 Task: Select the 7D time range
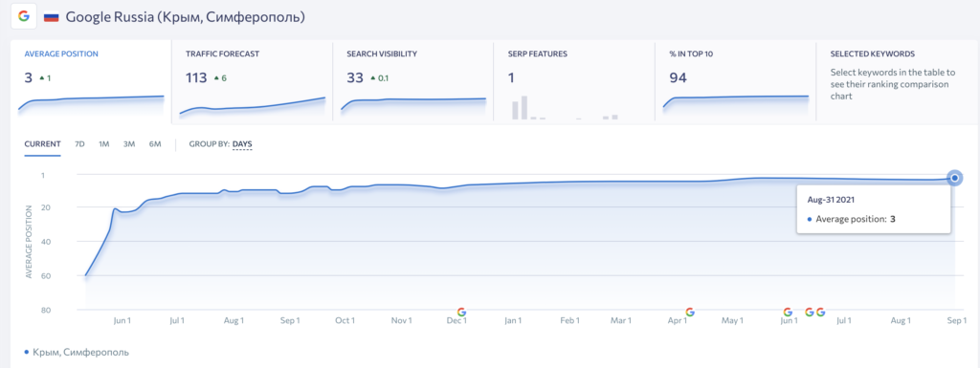79,144
